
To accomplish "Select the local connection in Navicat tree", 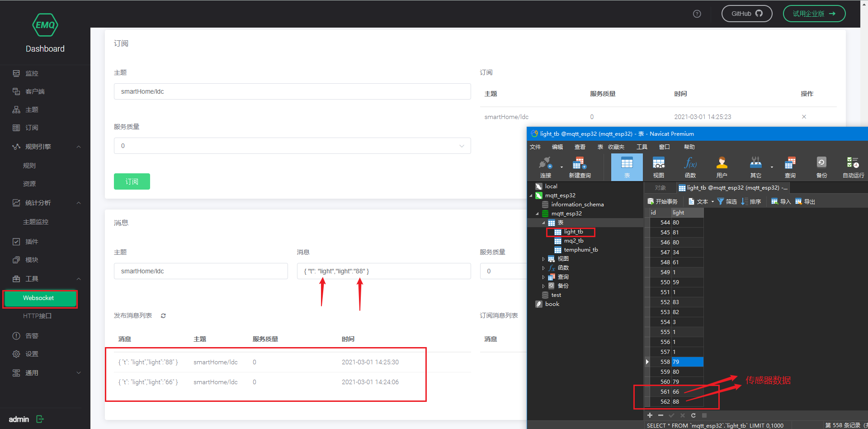I will (x=551, y=186).
